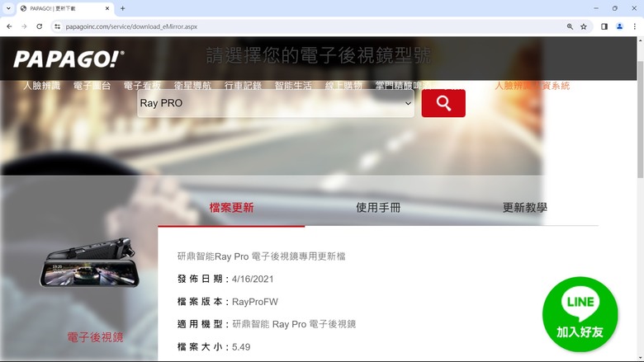Close the PAPAGO! browser tab
This screenshot has height=362, width=644.
point(107,8)
